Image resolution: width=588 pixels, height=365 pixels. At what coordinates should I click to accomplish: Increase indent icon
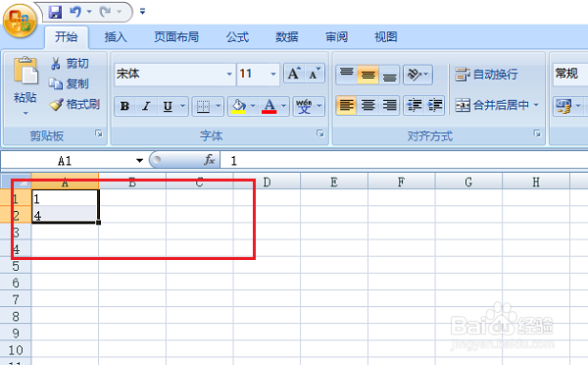coord(434,105)
